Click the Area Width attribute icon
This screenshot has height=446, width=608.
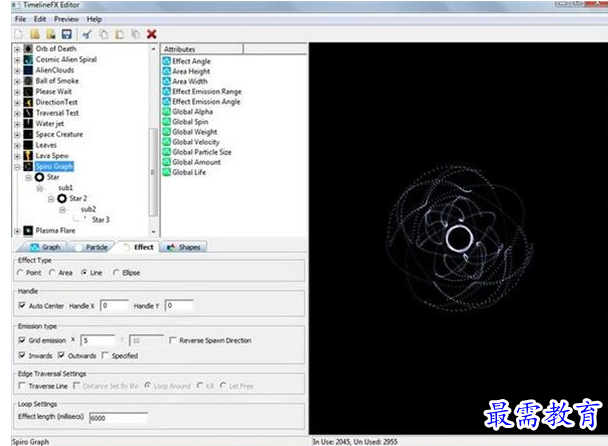tap(167, 81)
